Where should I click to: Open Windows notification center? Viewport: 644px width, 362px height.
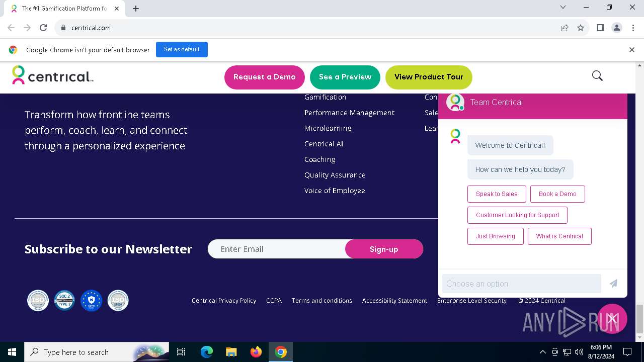point(627,352)
